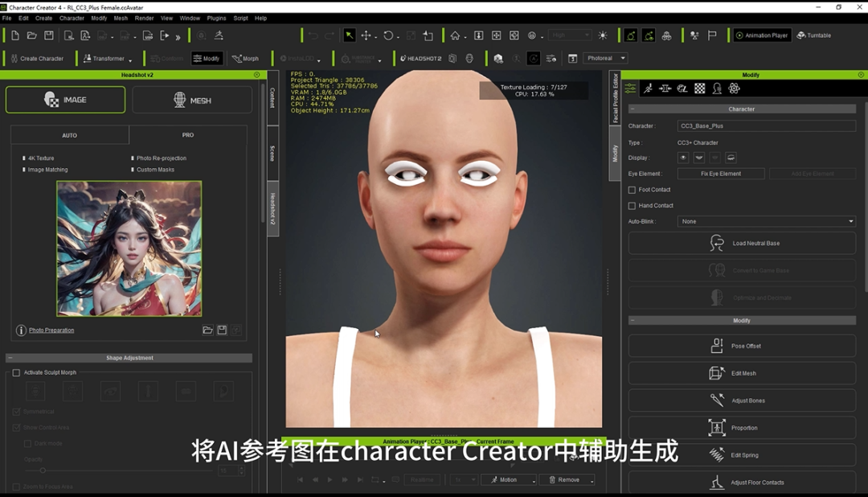
Task: Open the Auto-Blink dropdown
Action: [766, 221]
